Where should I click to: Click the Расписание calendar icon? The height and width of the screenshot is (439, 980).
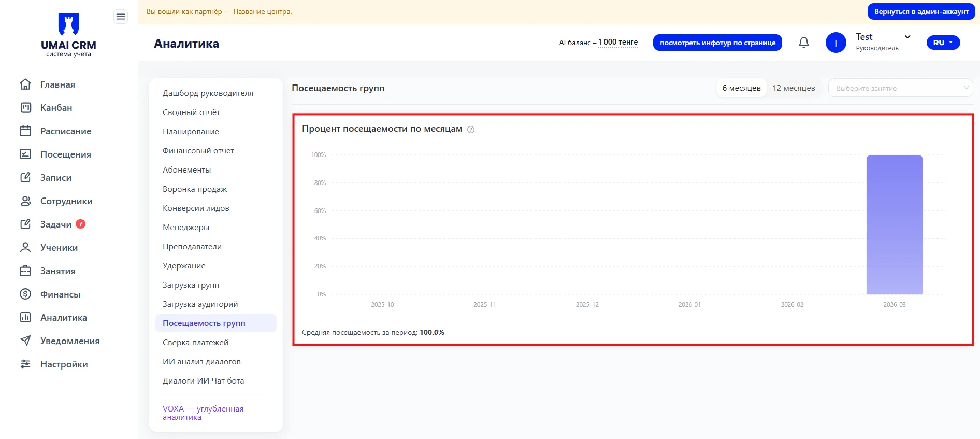click(25, 131)
